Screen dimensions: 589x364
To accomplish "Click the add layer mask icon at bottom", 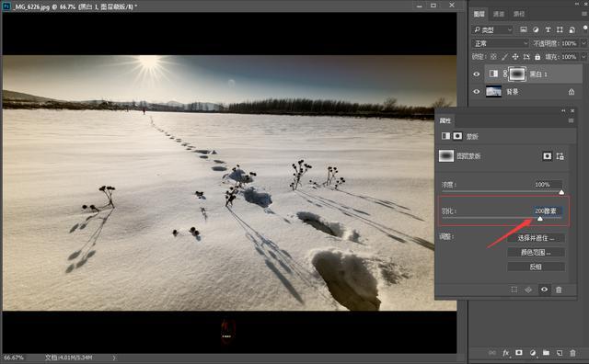I will point(519,353).
